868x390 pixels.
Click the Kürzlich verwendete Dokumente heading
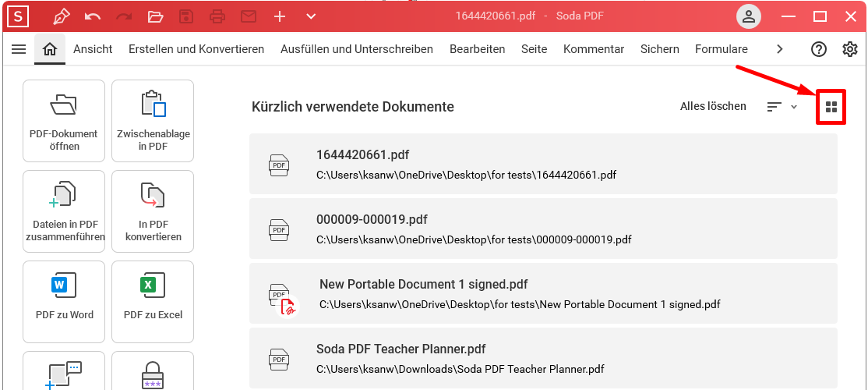(x=353, y=106)
